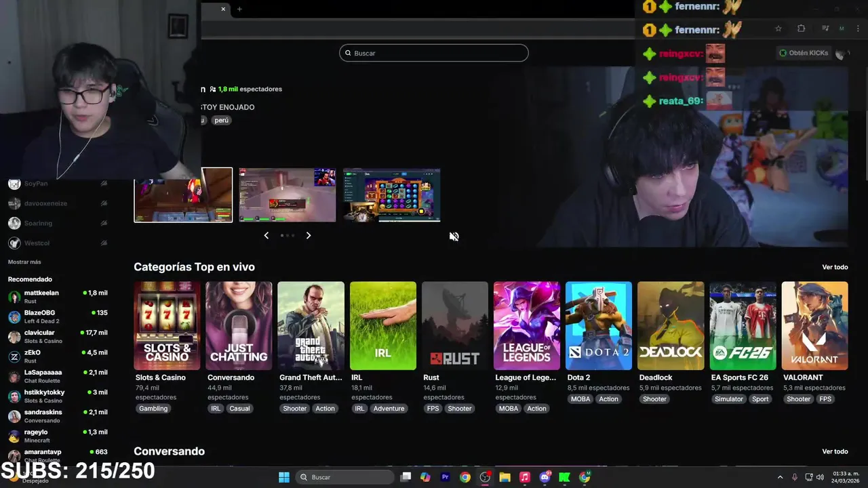Click the MOBA tag under League of Legends

[509, 409]
